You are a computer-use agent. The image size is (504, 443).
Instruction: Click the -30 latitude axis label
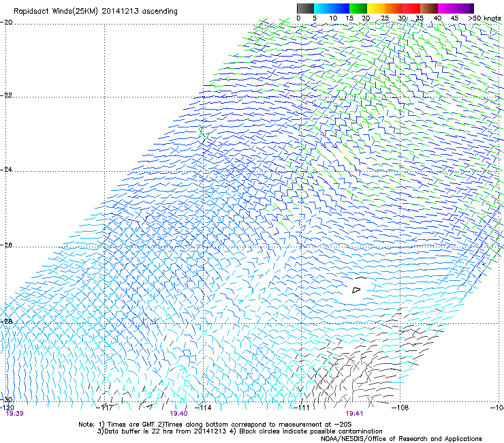[7, 399]
